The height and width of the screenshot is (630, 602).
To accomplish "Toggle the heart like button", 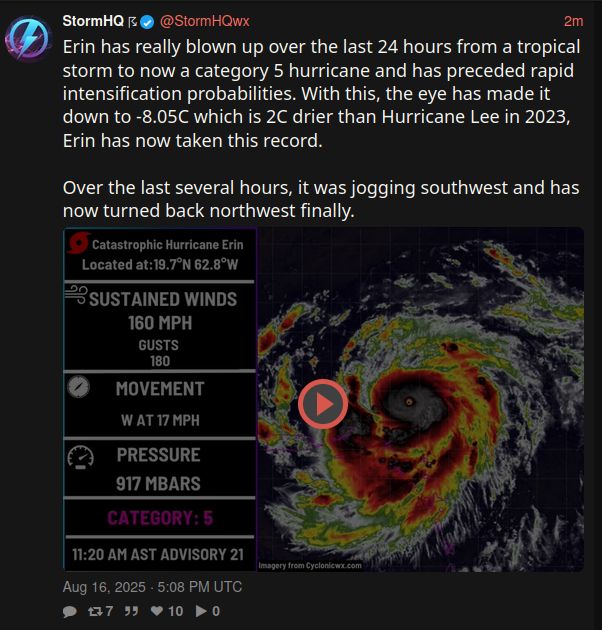I will 156,611.
